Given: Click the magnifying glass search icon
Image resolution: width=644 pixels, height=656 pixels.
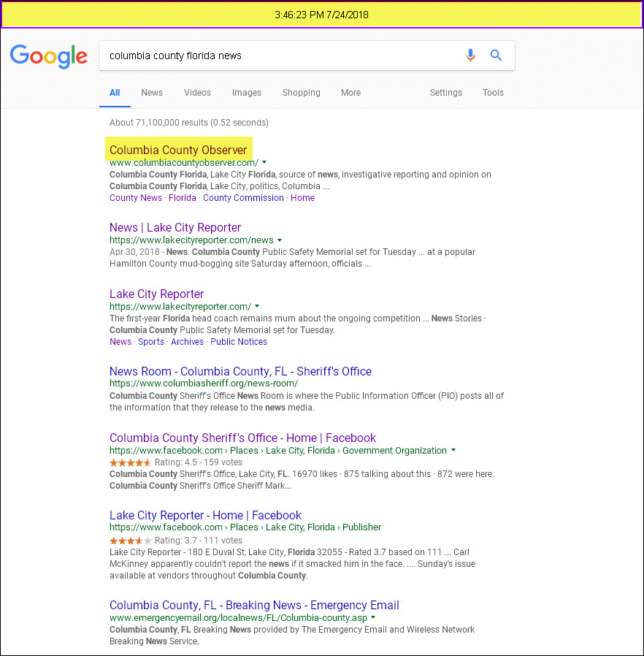Looking at the screenshot, I should pyautogui.click(x=497, y=56).
